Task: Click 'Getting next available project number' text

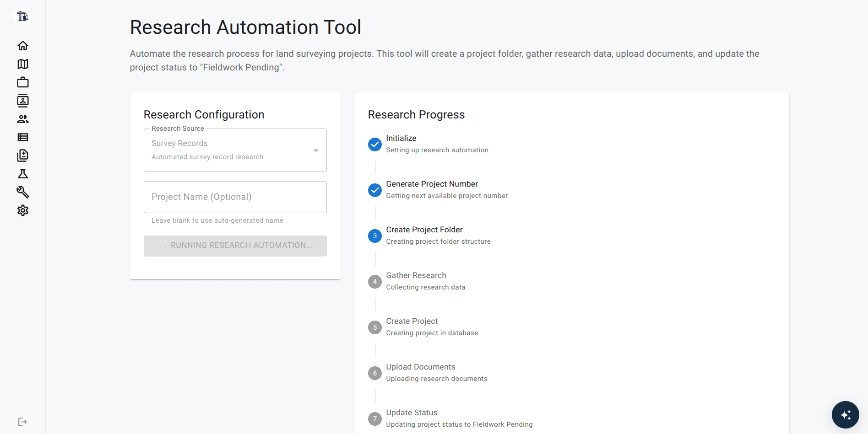Action: coord(447,196)
